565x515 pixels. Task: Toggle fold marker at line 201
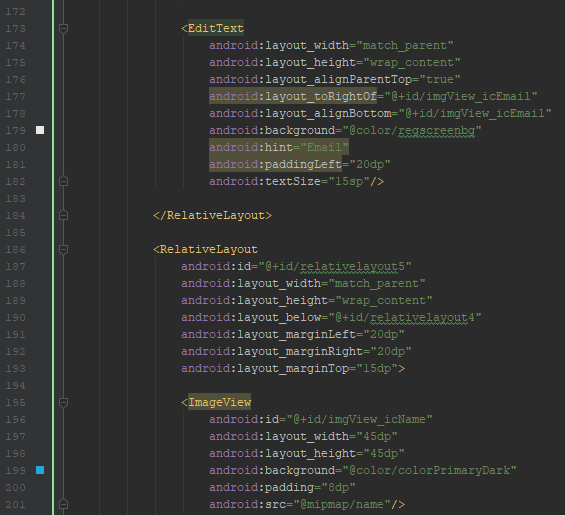click(x=63, y=504)
